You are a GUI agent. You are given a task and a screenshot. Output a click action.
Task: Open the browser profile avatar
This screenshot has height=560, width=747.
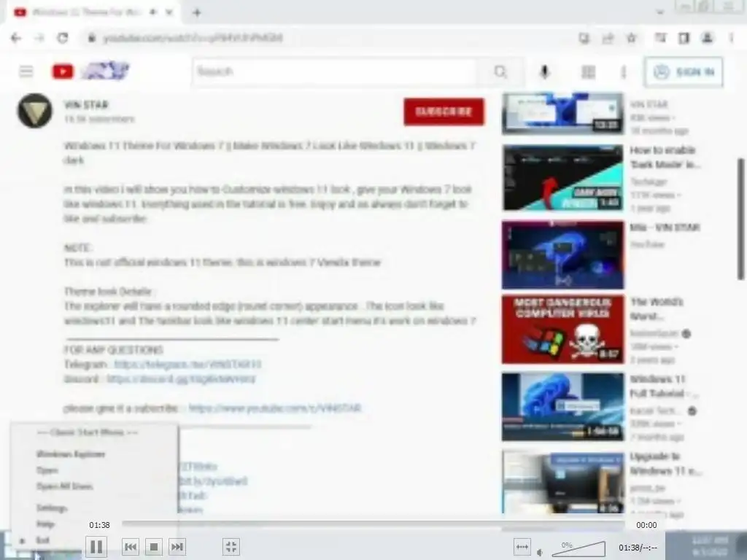708,38
